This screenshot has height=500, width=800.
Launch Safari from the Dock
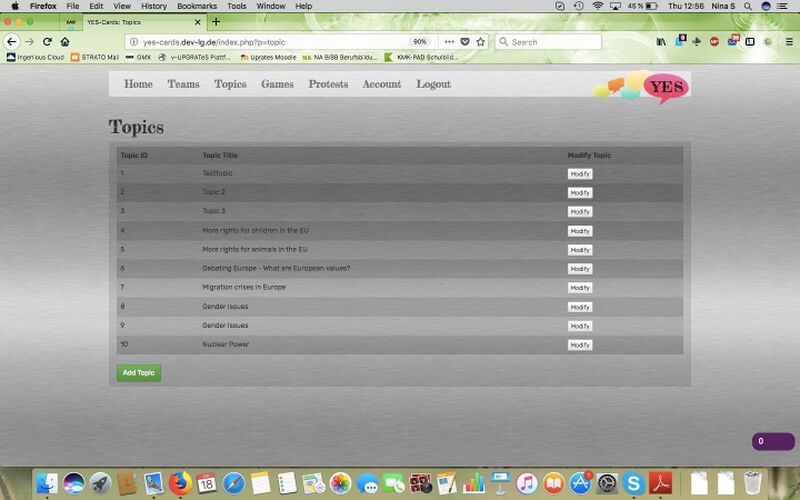point(234,483)
